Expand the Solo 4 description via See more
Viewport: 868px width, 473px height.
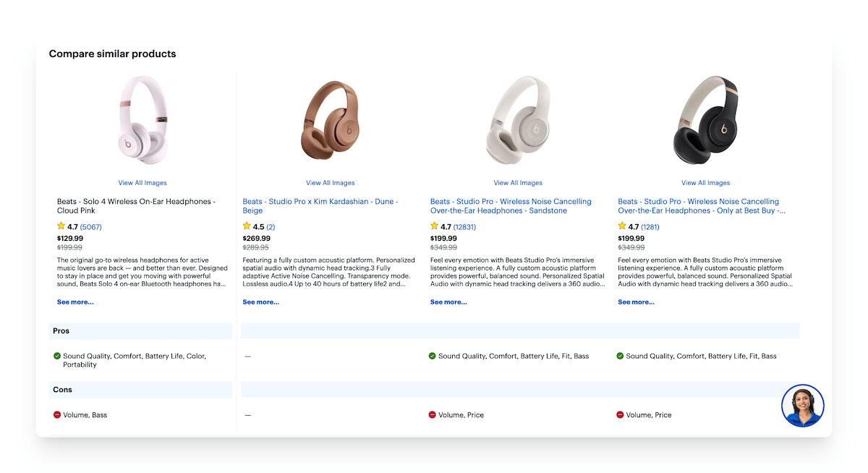click(x=75, y=302)
